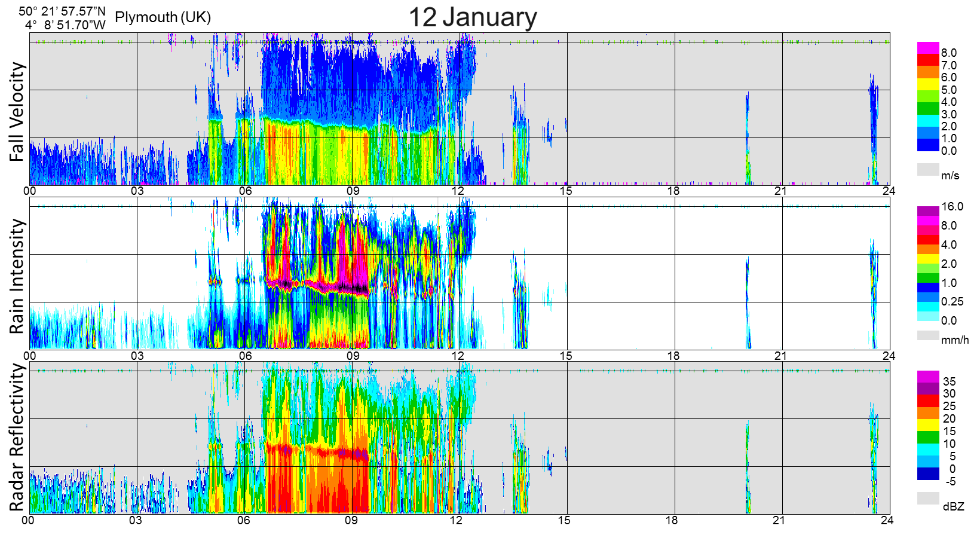Click the 7.0 value in Fall Velocity legend

(949, 65)
